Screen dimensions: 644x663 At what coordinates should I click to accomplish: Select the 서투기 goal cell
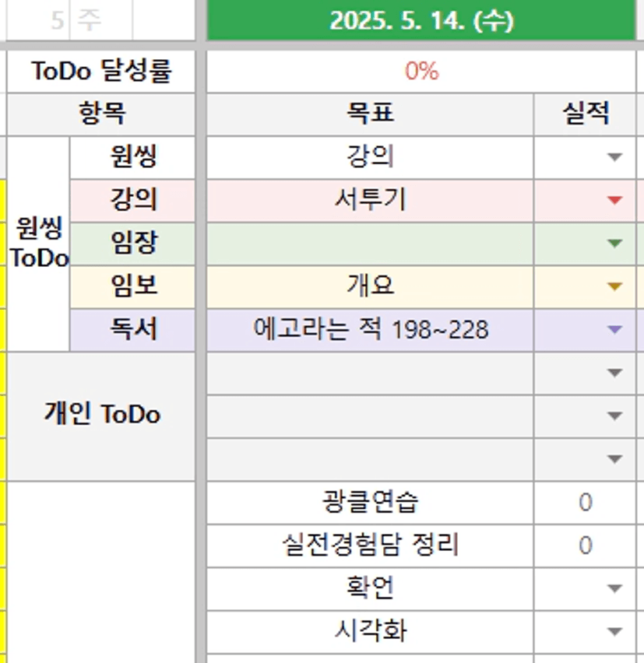click(370, 201)
